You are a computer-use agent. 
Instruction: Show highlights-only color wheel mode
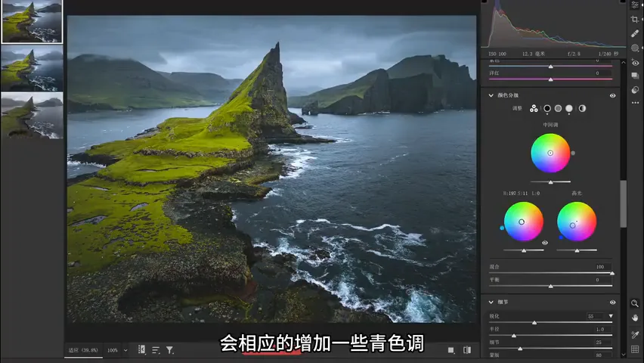point(569,109)
